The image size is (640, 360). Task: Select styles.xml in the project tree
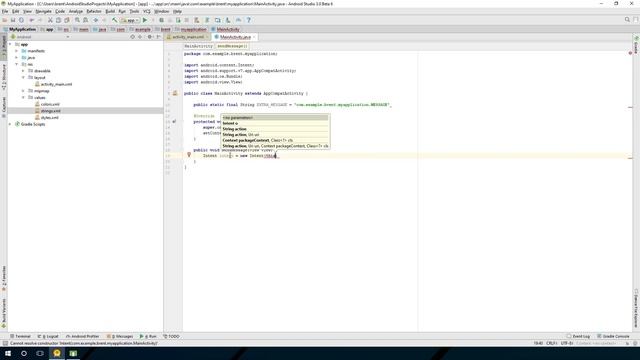[49, 118]
